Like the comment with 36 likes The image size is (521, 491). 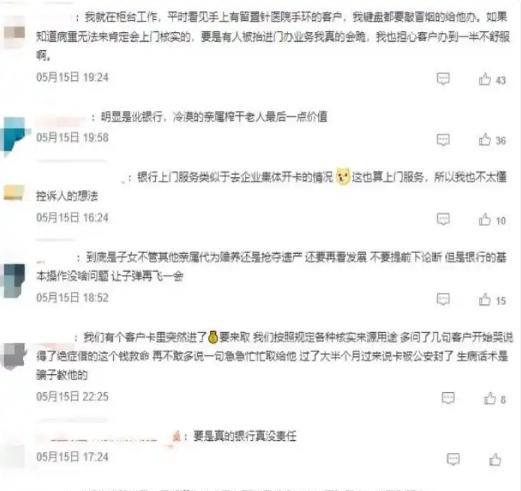coord(485,139)
